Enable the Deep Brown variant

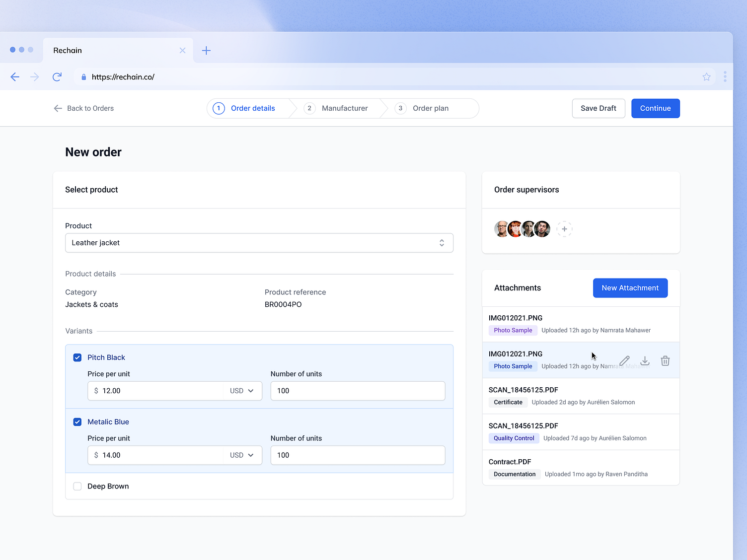(x=77, y=486)
